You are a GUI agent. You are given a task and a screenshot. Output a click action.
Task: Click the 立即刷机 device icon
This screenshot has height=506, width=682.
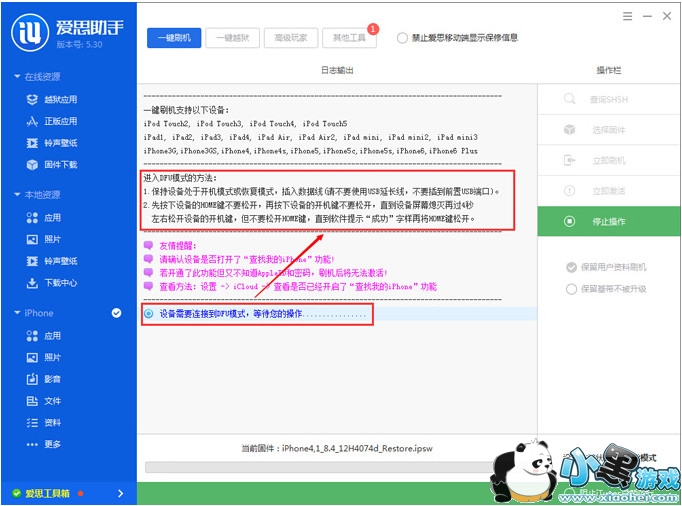click(x=569, y=160)
